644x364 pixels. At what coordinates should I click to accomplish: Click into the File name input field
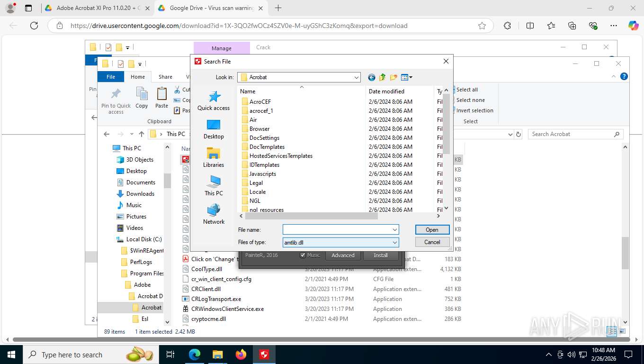pyautogui.click(x=337, y=229)
